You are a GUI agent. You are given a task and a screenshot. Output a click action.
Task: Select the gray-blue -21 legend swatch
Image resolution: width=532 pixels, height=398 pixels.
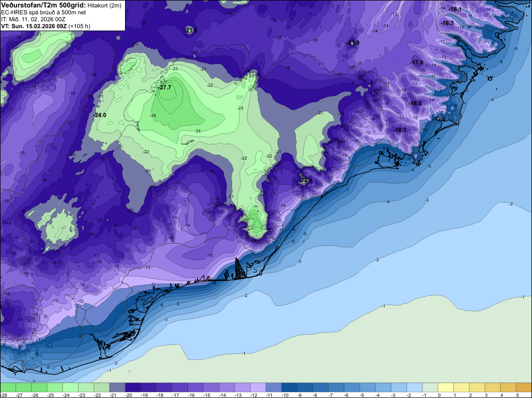(118, 387)
